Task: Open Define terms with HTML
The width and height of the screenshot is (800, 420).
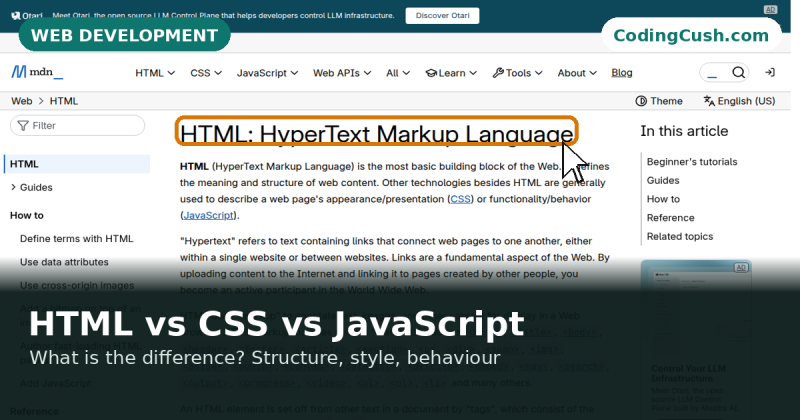Action: pyautogui.click(x=77, y=239)
